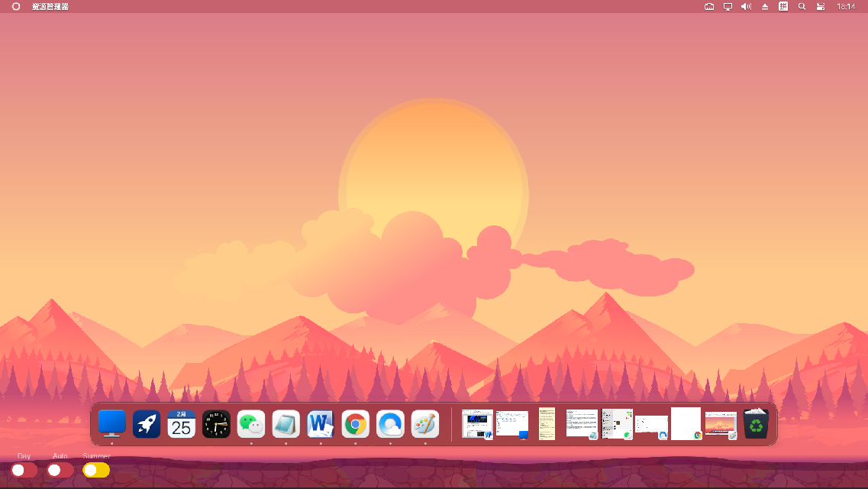
Task: Open the paint palette app in dock
Action: pos(425,423)
